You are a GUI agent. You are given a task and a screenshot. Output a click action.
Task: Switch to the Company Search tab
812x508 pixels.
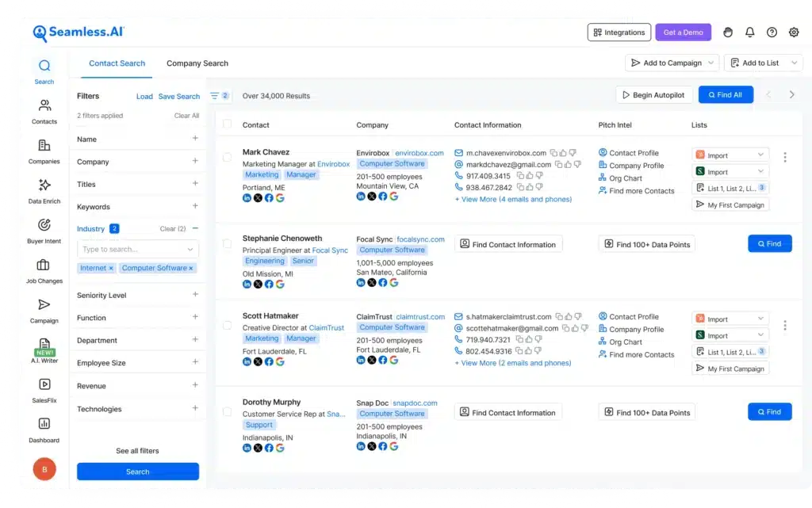click(x=197, y=63)
